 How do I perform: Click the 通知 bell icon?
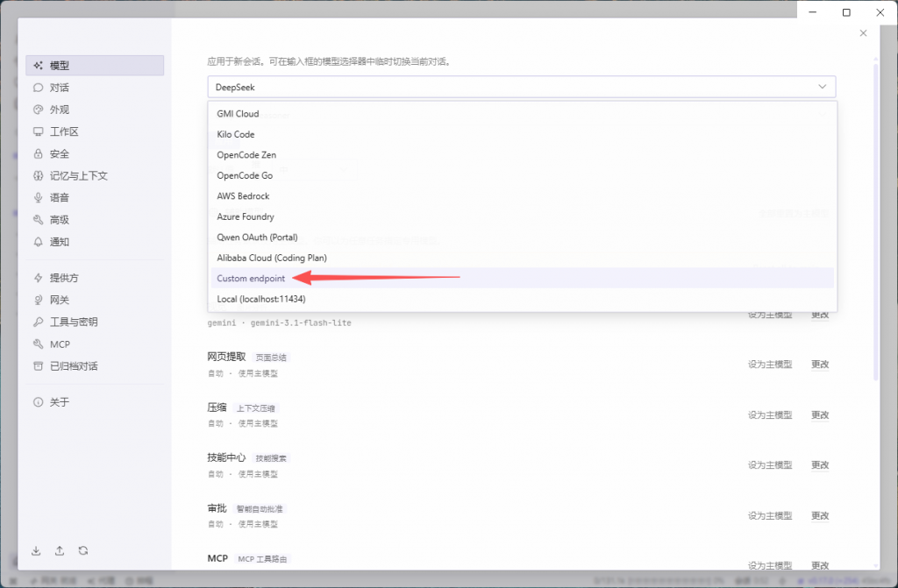point(38,242)
